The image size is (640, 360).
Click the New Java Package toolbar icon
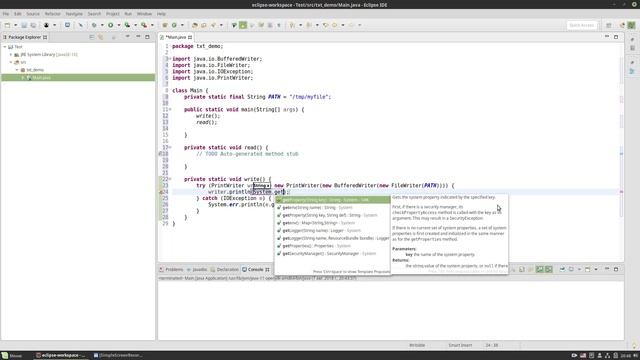[165, 25]
